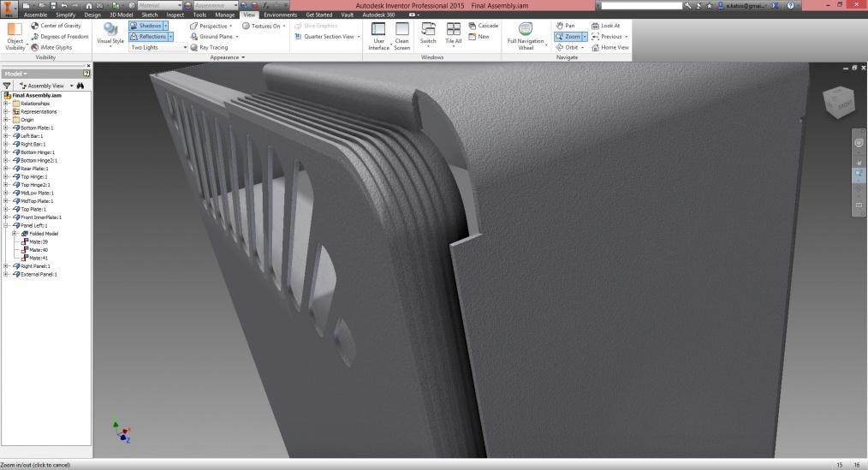The image size is (868, 470).
Task: Open the Help question mark icon
Action: point(790,5)
